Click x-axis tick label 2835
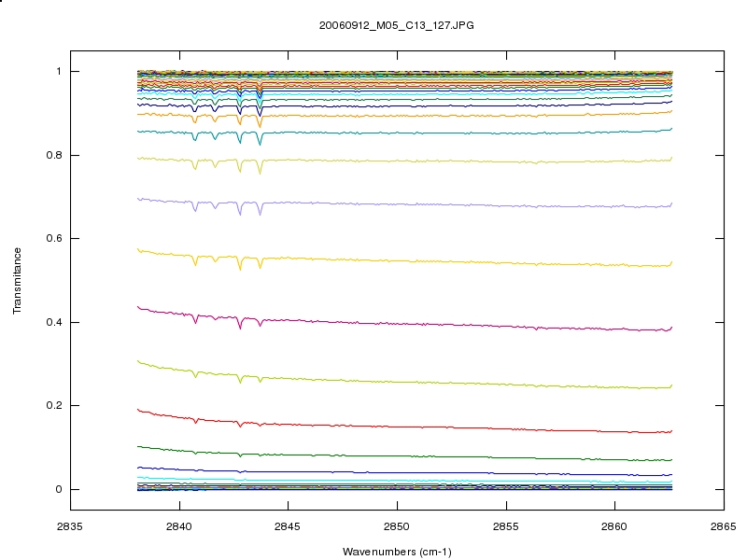 (x=69, y=526)
